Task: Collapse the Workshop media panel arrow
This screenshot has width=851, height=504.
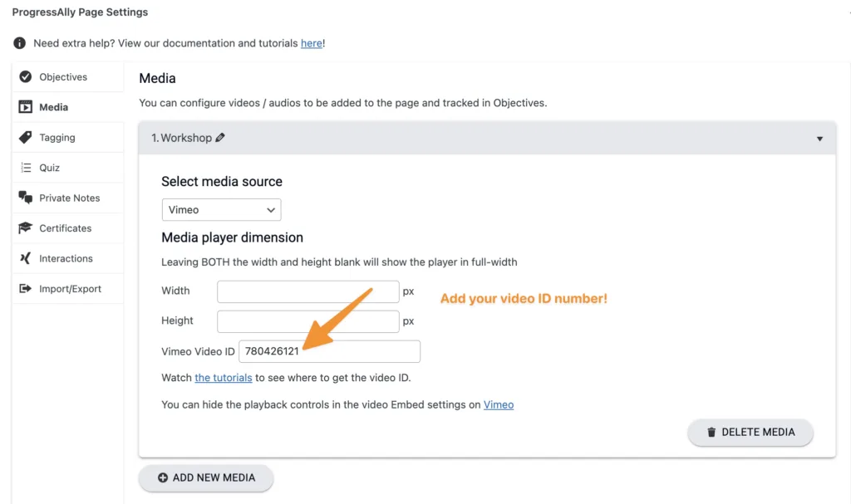Action: [819, 139]
